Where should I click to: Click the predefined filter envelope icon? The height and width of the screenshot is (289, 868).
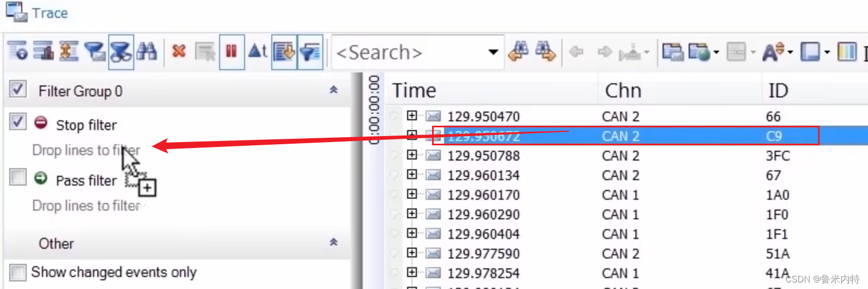95,52
